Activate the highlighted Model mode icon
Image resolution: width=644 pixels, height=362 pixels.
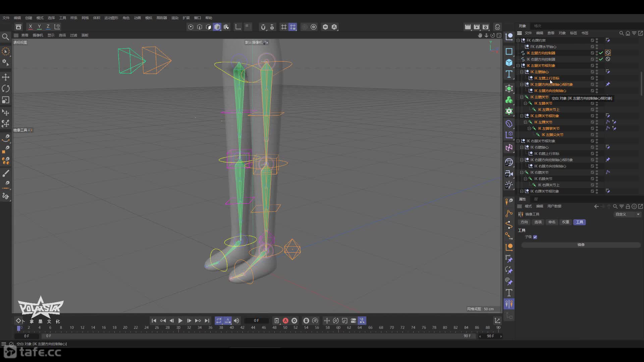[x=217, y=27]
